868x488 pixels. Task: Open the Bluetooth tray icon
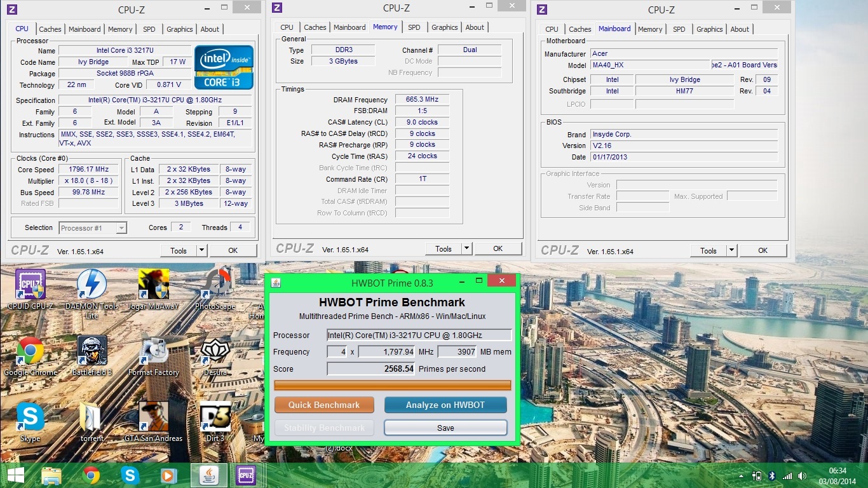[x=772, y=476]
